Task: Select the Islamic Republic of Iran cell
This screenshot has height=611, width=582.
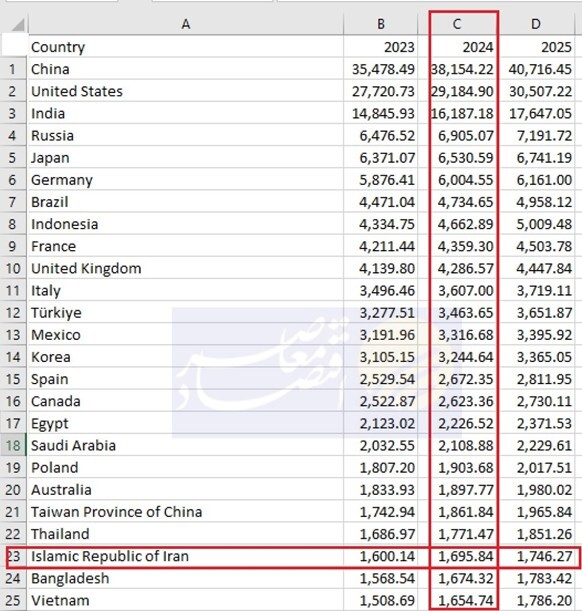Action: tap(186, 556)
